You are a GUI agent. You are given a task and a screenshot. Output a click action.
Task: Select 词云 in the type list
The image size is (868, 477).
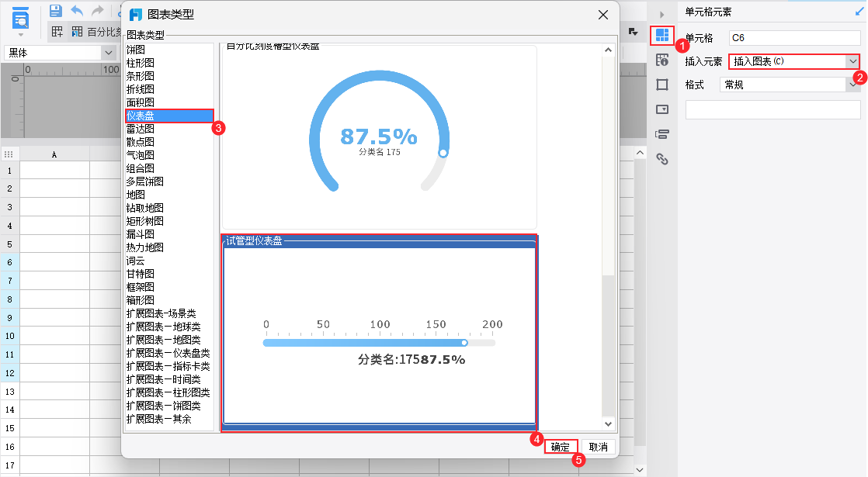136,261
